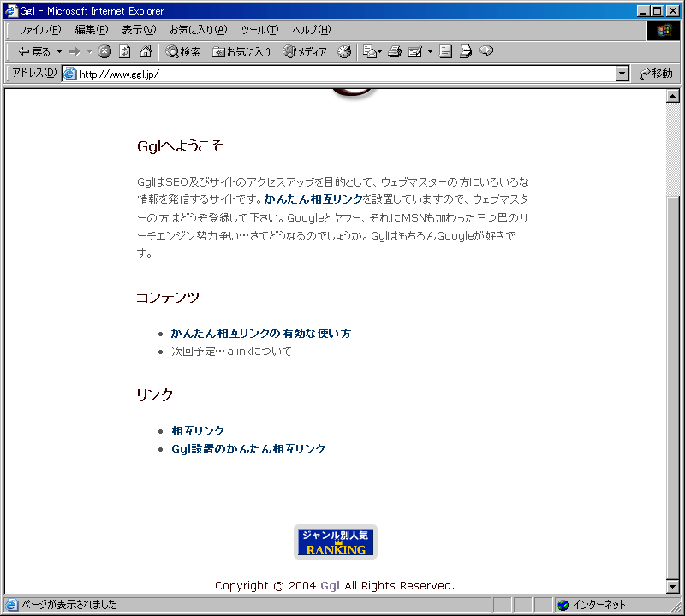Click the vertical scrollbar up arrow

point(673,96)
